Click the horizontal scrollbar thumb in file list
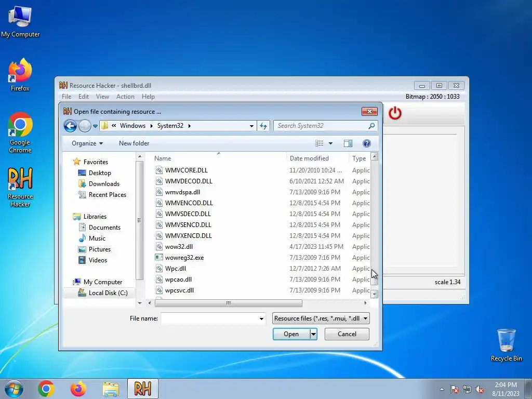Viewport: 532px width, 399px height. [229, 303]
